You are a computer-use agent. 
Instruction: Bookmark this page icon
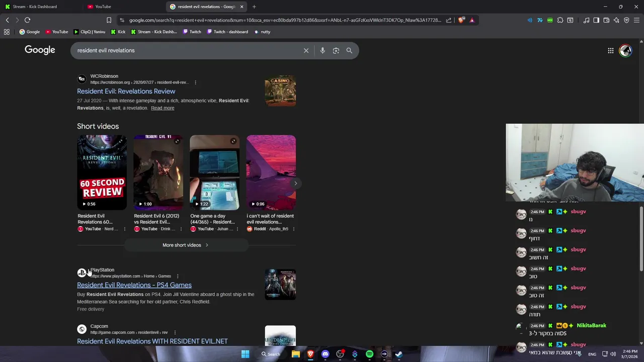point(109,20)
